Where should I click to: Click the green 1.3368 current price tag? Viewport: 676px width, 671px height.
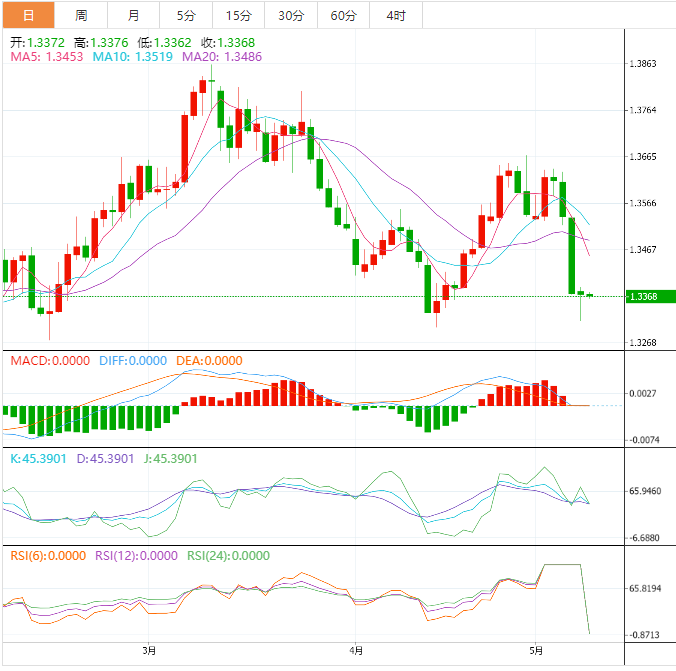(643, 297)
